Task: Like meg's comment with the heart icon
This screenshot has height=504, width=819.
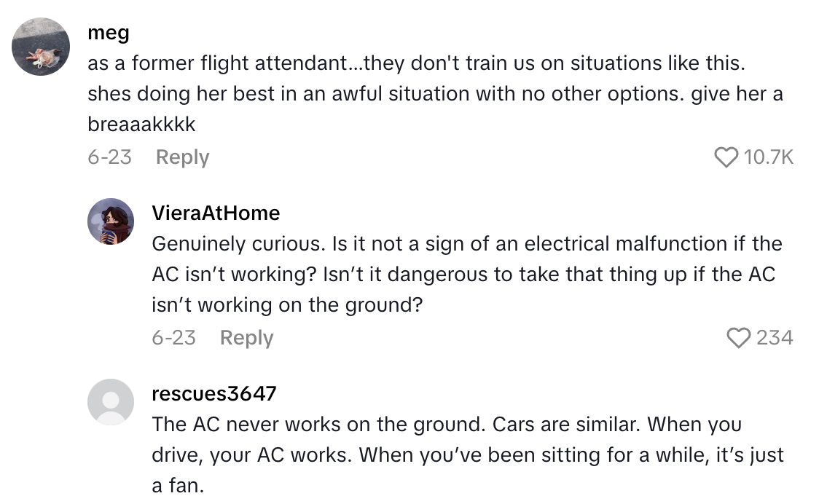Action: click(726, 156)
